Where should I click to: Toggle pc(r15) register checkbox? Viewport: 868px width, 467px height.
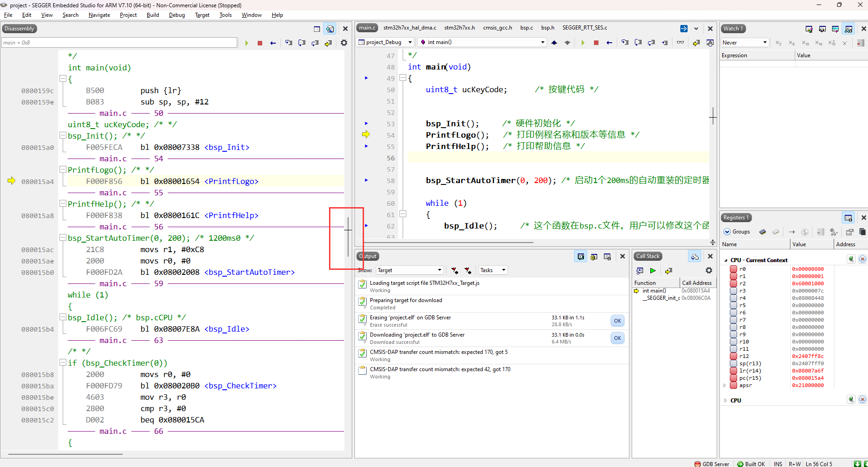[733, 378]
